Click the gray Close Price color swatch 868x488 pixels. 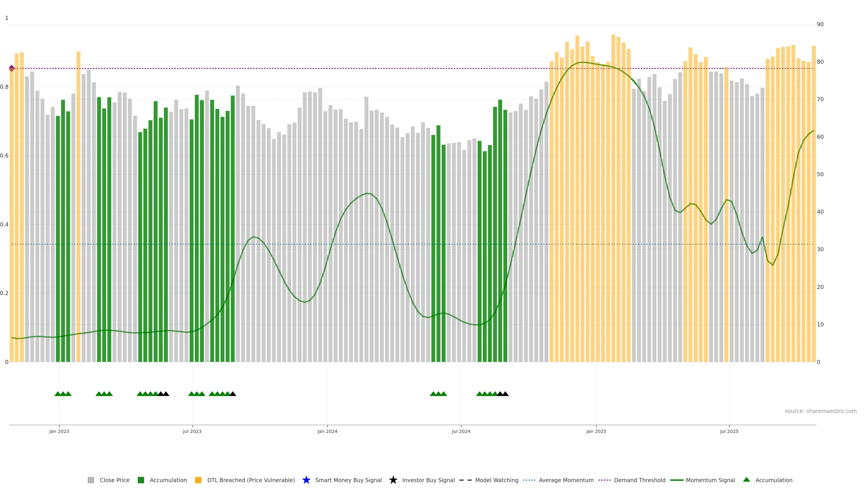(91, 480)
